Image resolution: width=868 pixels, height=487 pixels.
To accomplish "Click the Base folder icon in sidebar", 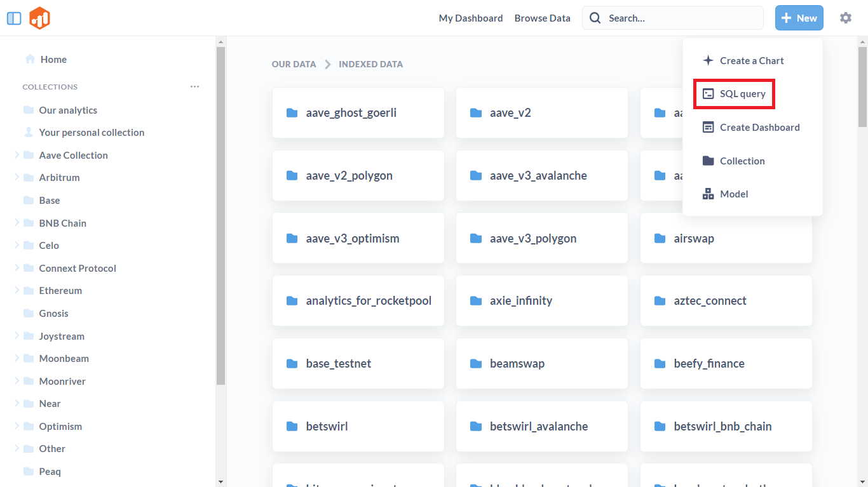I will click(x=29, y=200).
